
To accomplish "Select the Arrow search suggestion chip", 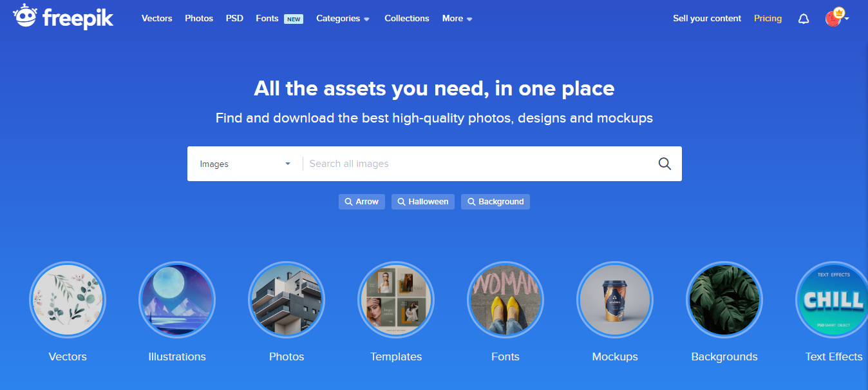I will 362,202.
